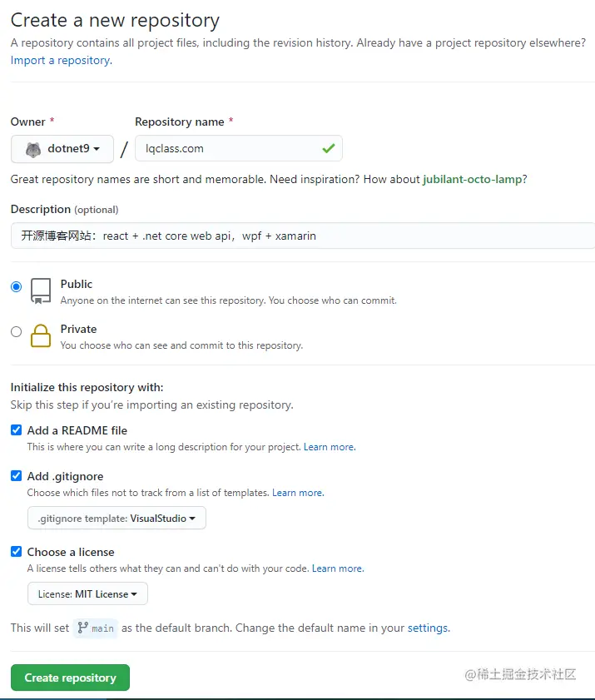
Task: Click the green checkmark beside repository name
Action: (x=329, y=148)
